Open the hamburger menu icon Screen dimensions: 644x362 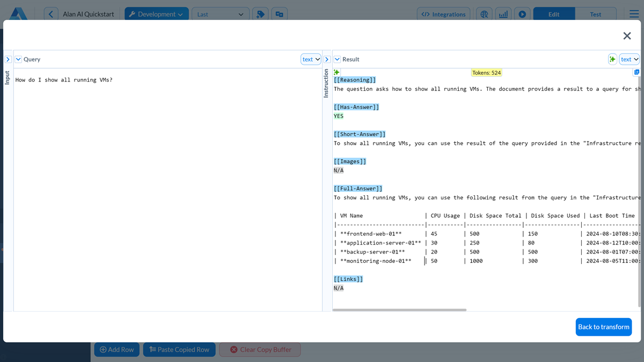634,14
